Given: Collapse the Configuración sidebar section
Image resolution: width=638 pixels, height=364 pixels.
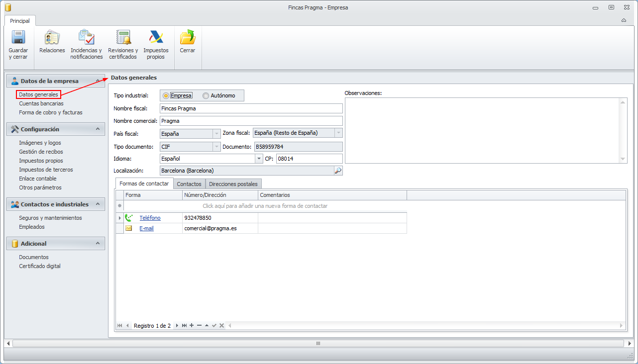Looking at the screenshot, I should (x=98, y=129).
